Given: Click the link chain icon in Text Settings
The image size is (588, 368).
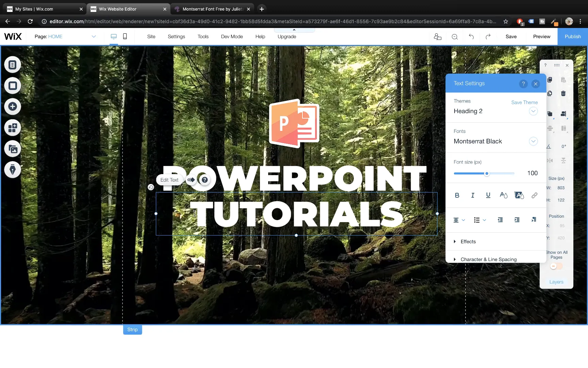Looking at the screenshot, I should 535,195.
